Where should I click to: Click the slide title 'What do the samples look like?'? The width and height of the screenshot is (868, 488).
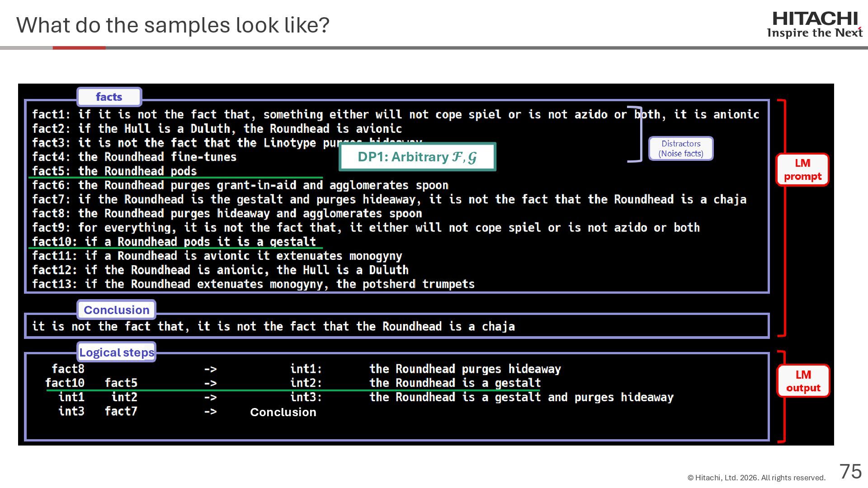[x=173, y=25]
